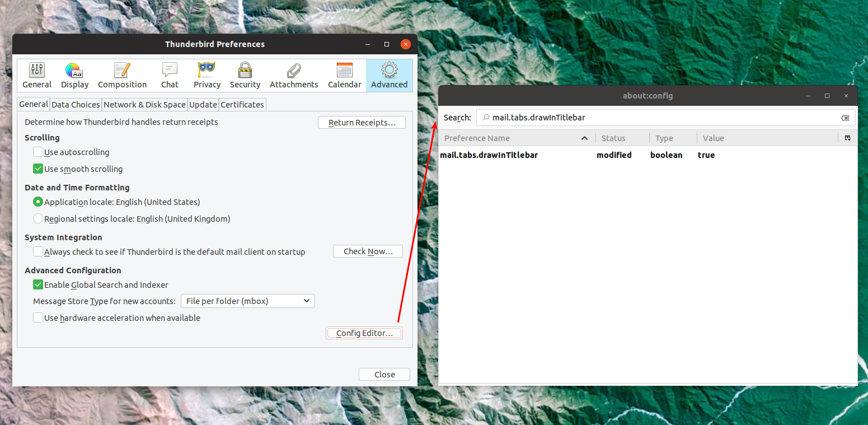Screen dimensions: 868x425
Task: Switch to the Certificates tab
Action: coord(242,105)
